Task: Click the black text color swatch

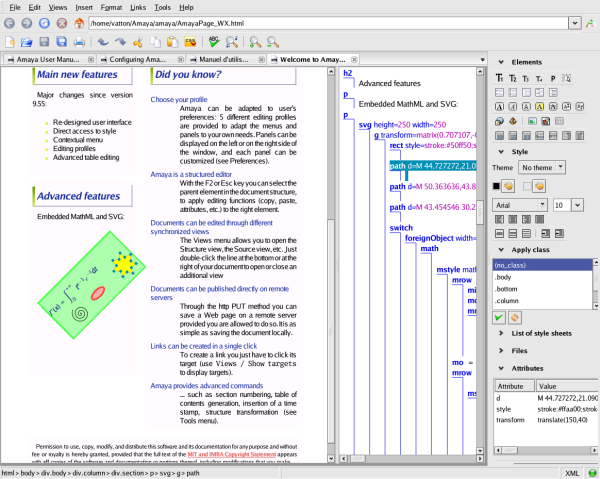Action: pos(496,186)
